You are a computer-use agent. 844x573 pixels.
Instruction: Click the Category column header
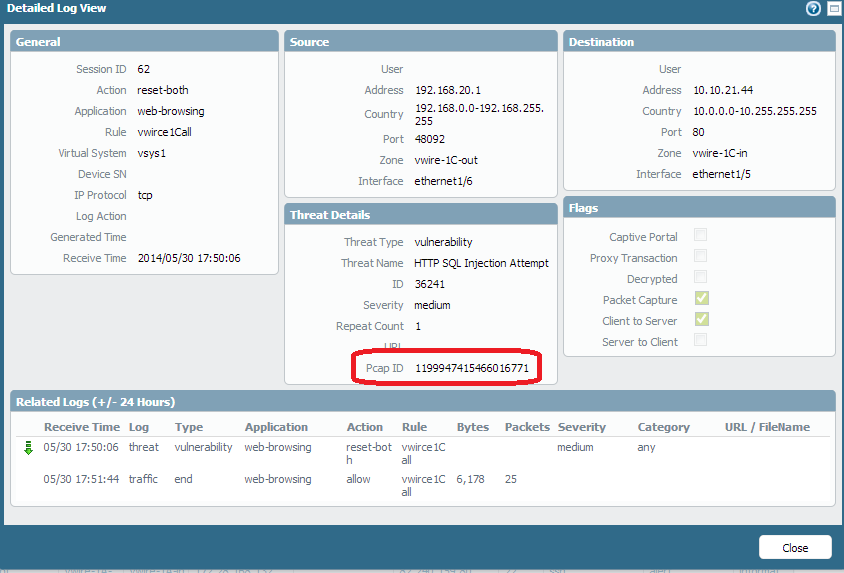pos(664,427)
